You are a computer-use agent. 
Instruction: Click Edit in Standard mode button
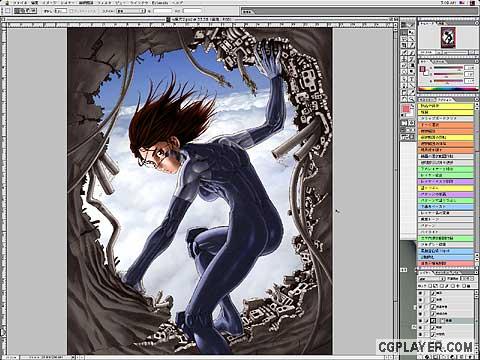pyautogui.click(x=404, y=123)
